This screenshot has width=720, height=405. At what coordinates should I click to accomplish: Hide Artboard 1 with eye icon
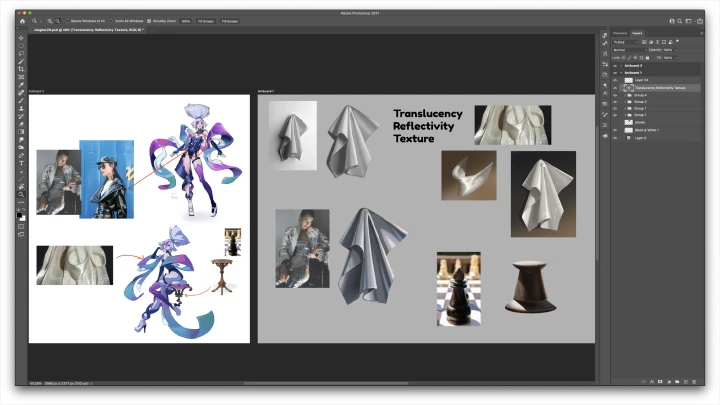tap(615, 73)
